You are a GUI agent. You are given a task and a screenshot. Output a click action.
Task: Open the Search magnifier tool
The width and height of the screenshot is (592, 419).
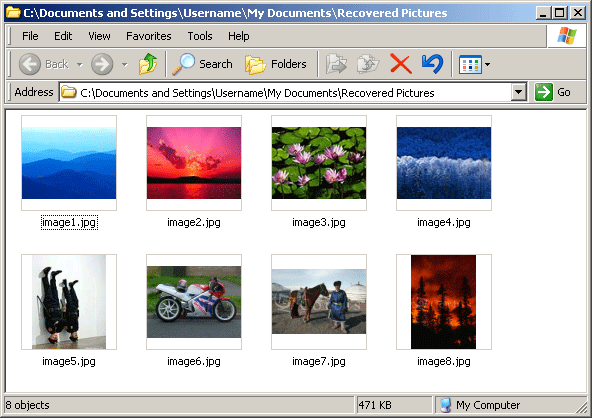(202, 64)
